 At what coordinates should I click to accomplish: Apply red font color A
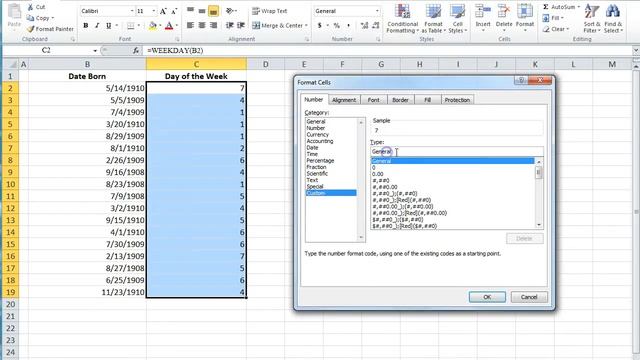pyautogui.click(x=169, y=26)
